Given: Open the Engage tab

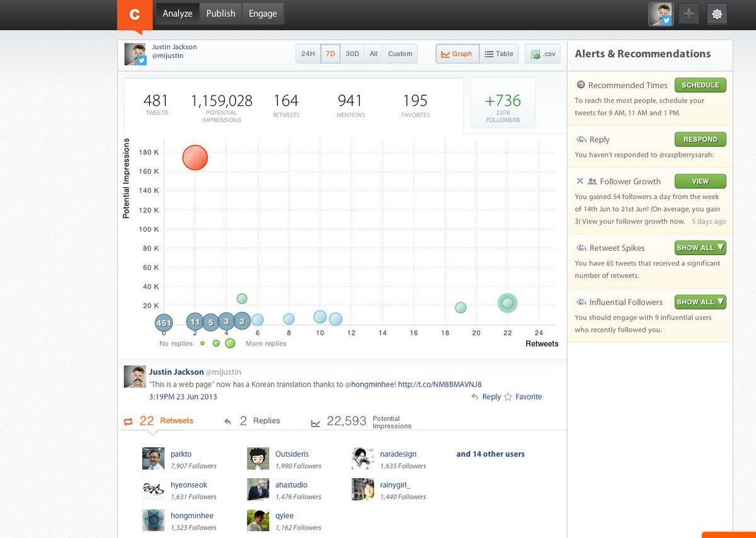Looking at the screenshot, I should (263, 14).
